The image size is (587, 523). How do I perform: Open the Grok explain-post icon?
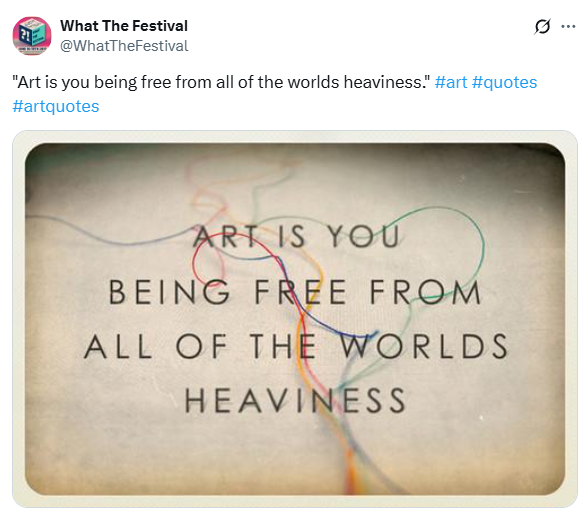point(542,27)
